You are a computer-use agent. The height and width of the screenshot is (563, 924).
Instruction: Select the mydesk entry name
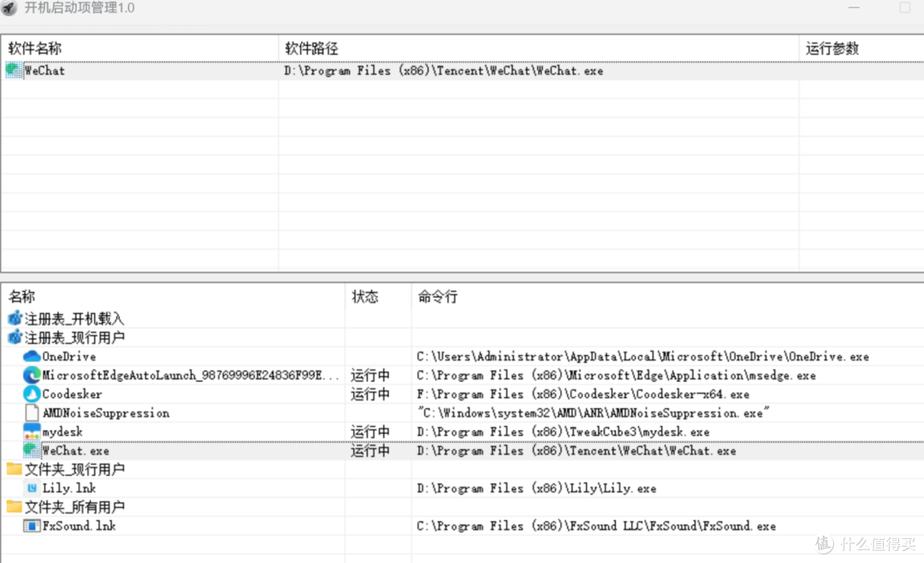[62, 432]
